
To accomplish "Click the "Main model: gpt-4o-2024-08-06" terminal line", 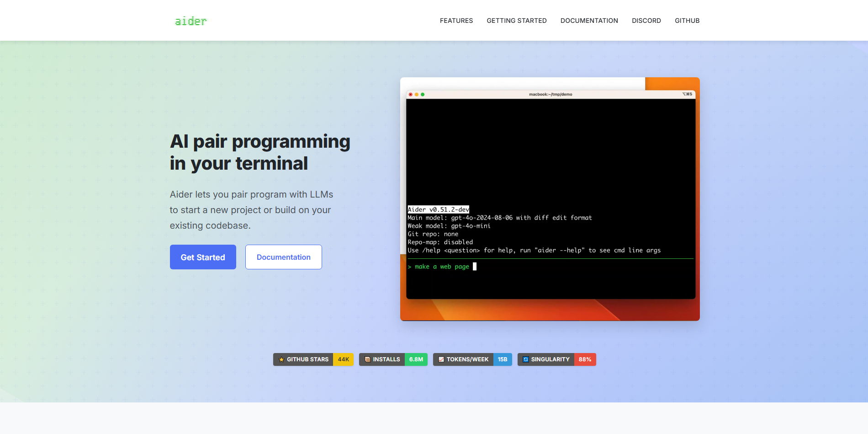I will pos(500,218).
